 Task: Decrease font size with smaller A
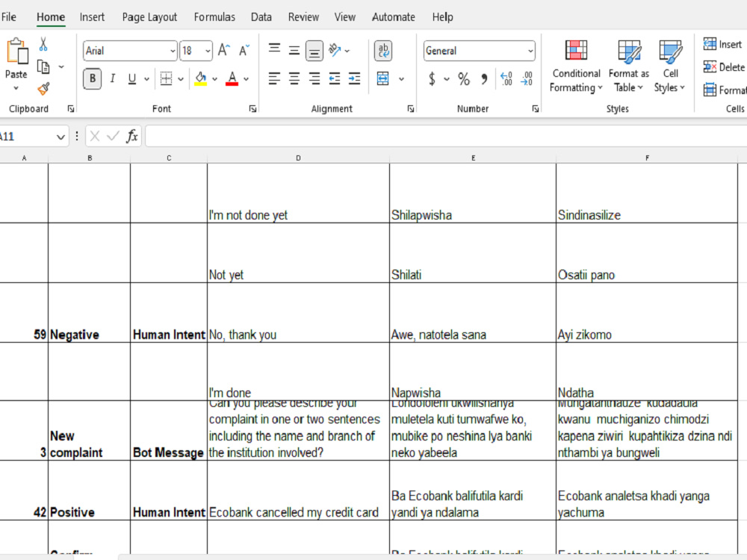tap(244, 51)
